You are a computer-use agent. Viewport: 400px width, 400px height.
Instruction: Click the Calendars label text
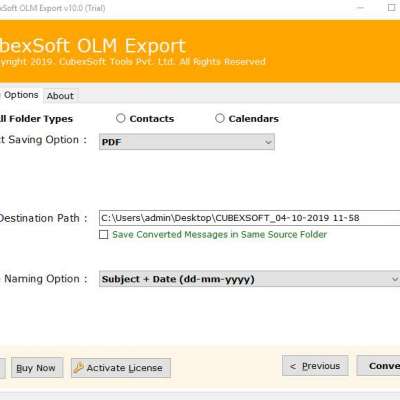(x=254, y=119)
